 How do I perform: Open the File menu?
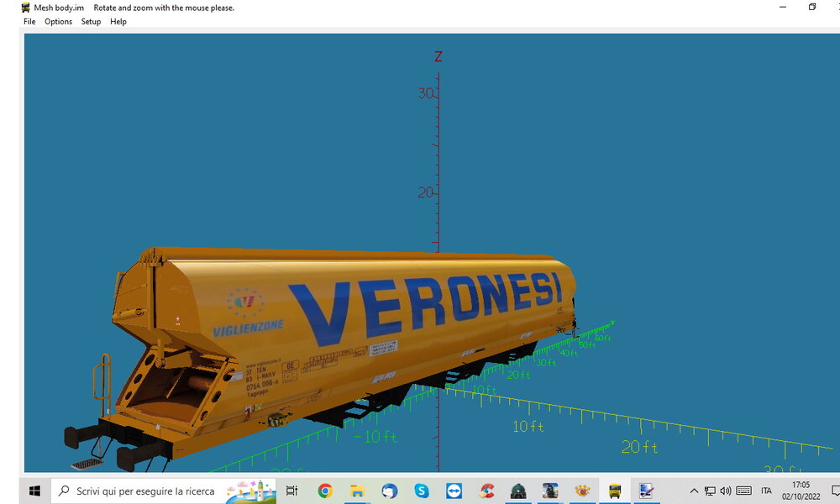point(29,22)
